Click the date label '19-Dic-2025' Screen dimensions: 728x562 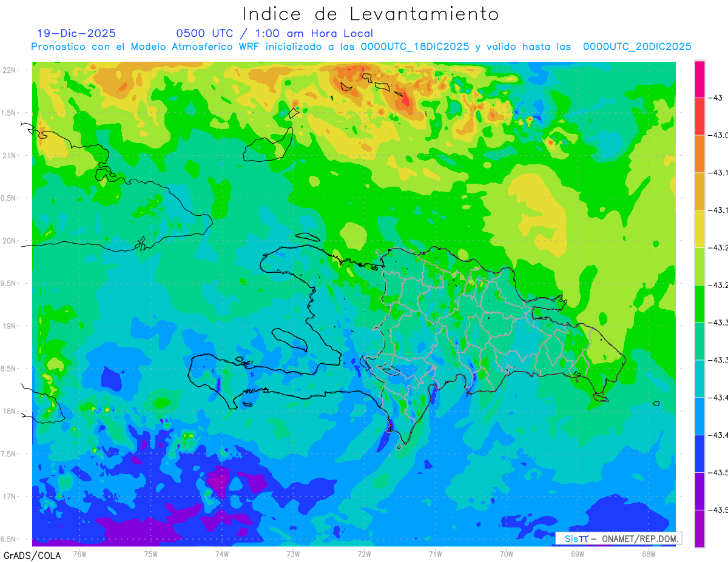point(76,33)
